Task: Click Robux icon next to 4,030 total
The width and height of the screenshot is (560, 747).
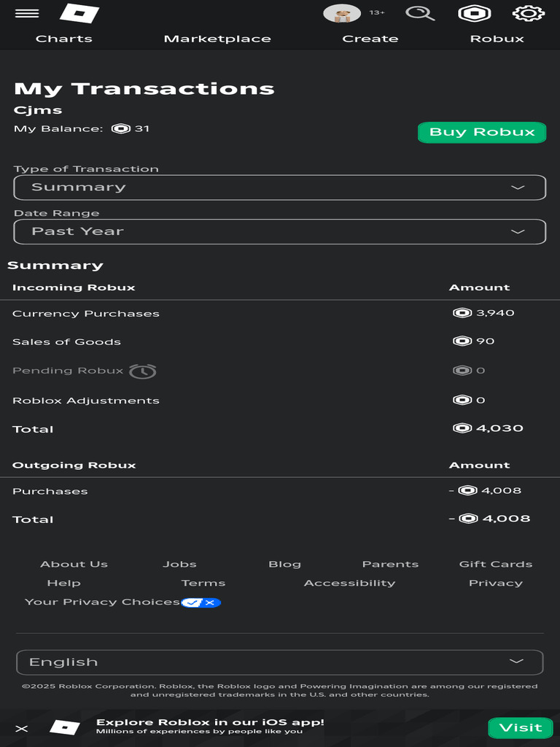Action: 462,428
